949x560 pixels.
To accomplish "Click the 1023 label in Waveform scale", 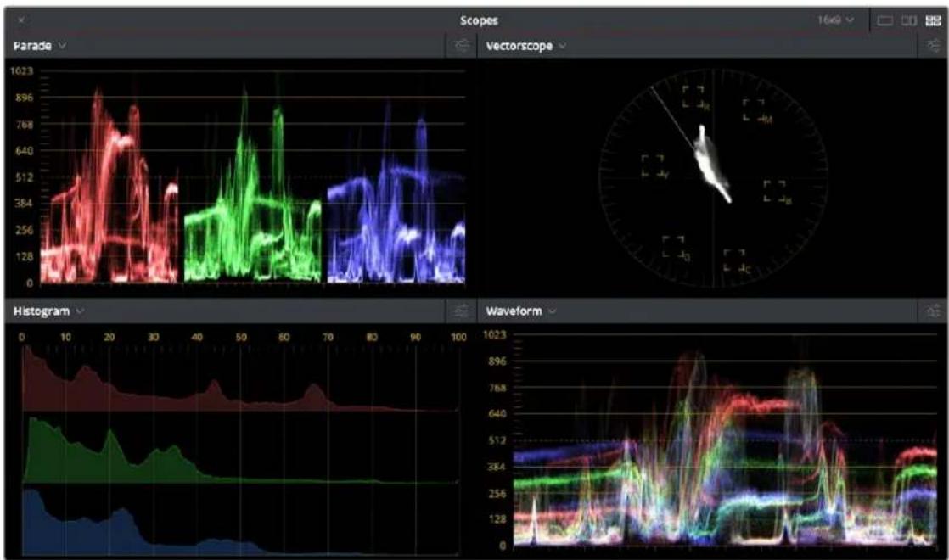I will (495, 334).
